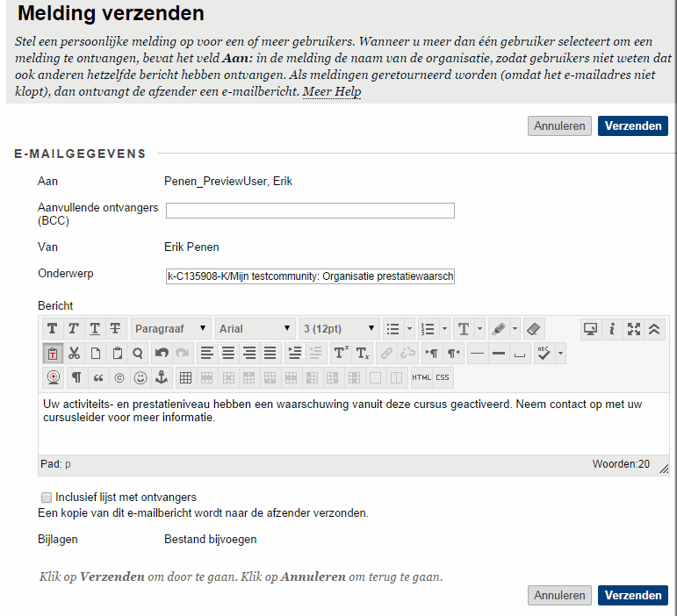The image size is (677, 616).
Task: Open the Meer Help link
Action: pyautogui.click(x=332, y=92)
